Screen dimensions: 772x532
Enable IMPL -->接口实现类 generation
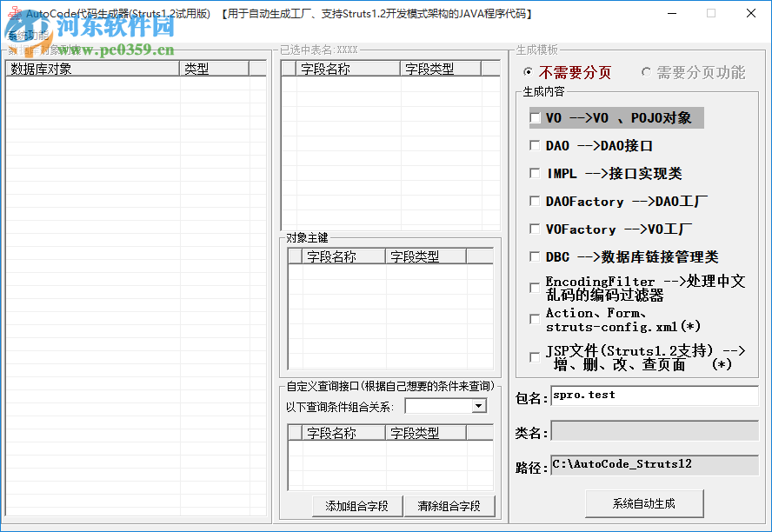click(x=534, y=173)
